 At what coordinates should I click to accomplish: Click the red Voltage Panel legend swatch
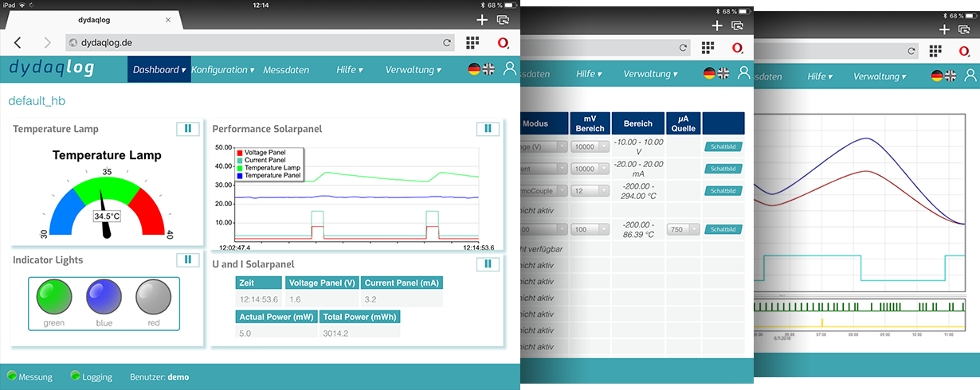pyautogui.click(x=239, y=151)
